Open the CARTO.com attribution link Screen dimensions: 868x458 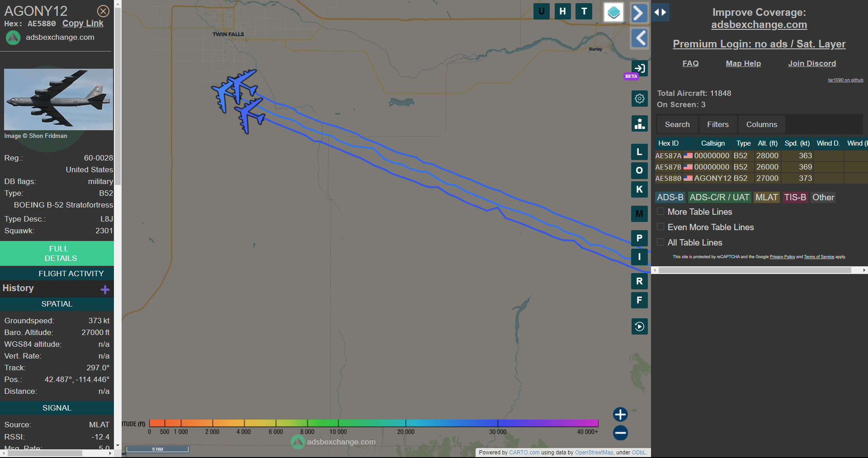click(524, 453)
